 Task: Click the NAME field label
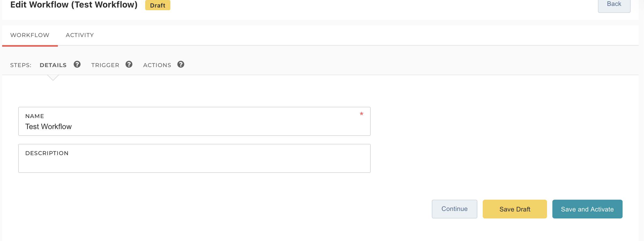[35, 116]
